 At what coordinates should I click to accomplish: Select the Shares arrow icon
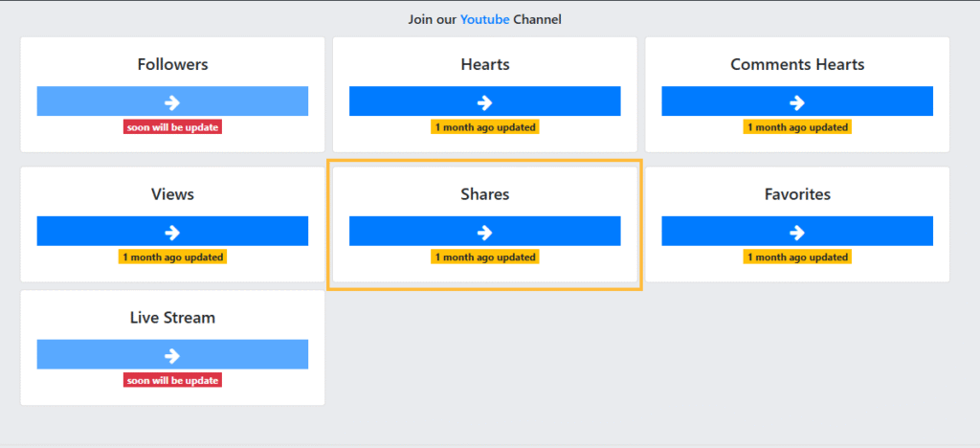click(484, 232)
